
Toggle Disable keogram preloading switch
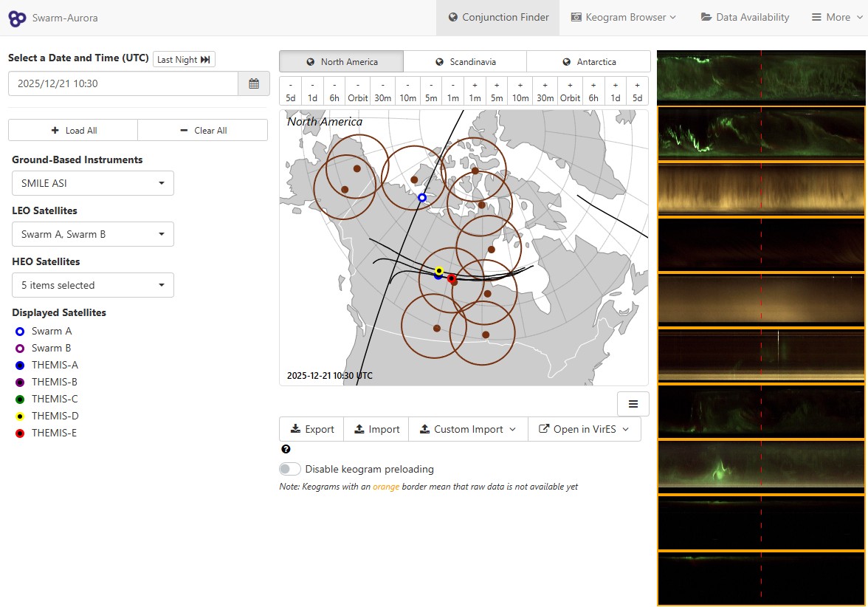click(x=289, y=468)
